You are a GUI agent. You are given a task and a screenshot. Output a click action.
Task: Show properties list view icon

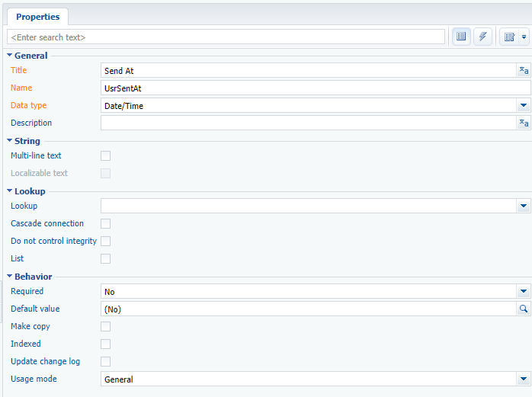(x=461, y=37)
